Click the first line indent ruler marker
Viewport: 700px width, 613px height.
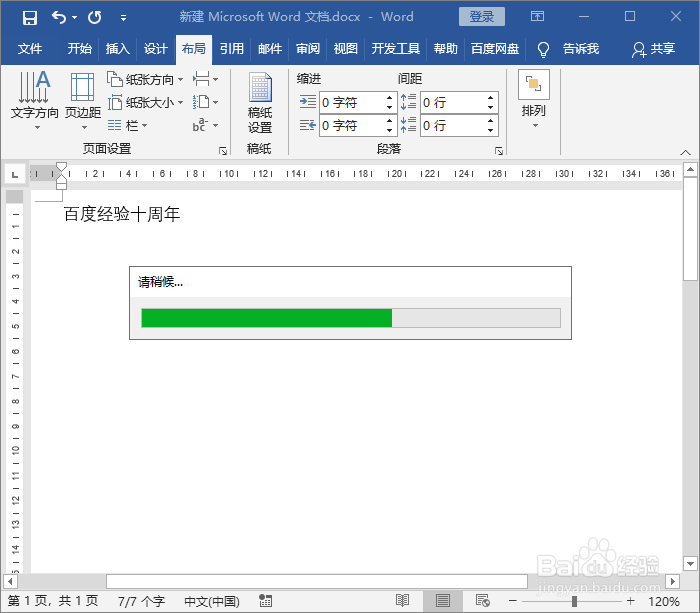(62, 168)
